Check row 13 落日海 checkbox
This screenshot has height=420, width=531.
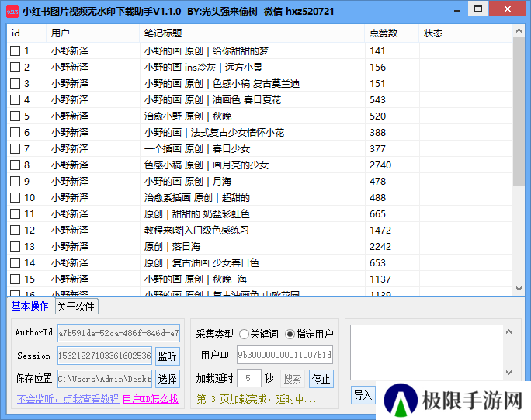(x=15, y=247)
